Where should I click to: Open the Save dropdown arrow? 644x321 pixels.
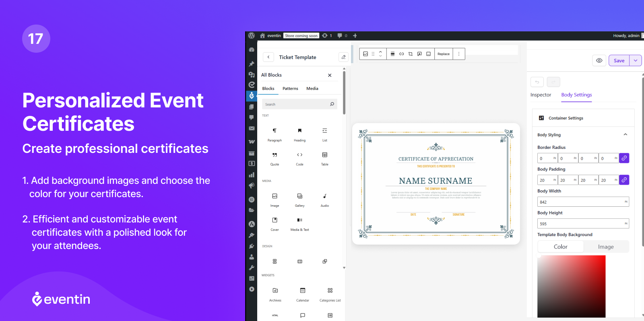636,61
